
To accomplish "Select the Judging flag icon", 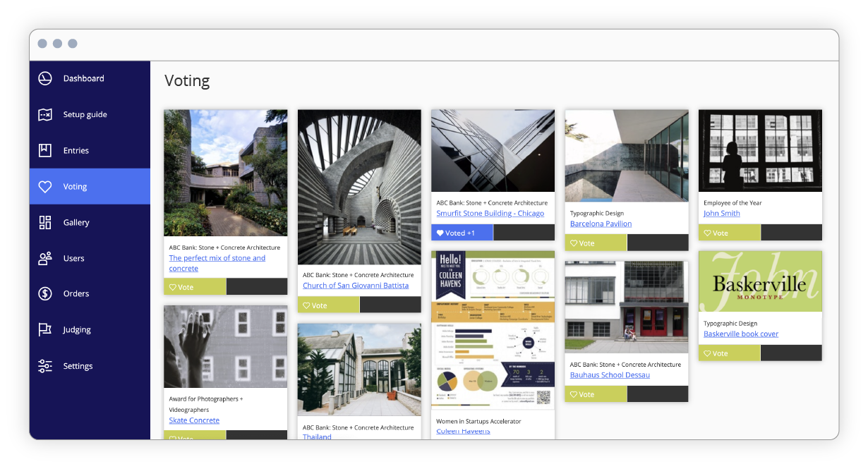I will tap(45, 329).
